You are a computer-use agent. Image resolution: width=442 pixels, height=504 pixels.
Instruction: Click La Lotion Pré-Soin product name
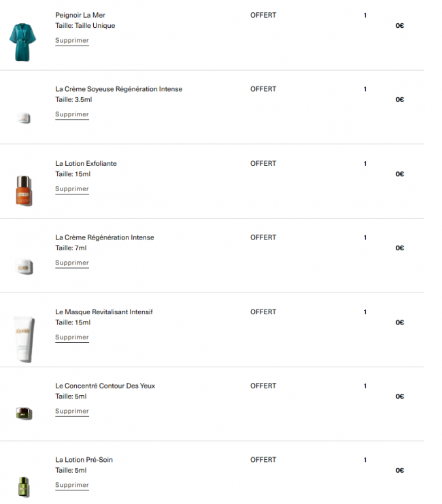click(x=84, y=460)
